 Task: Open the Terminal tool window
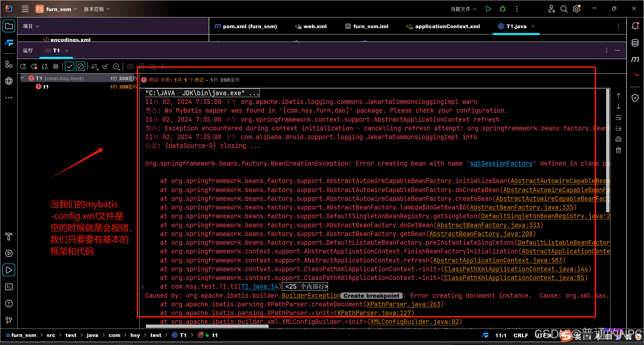click(x=9, y=287)
